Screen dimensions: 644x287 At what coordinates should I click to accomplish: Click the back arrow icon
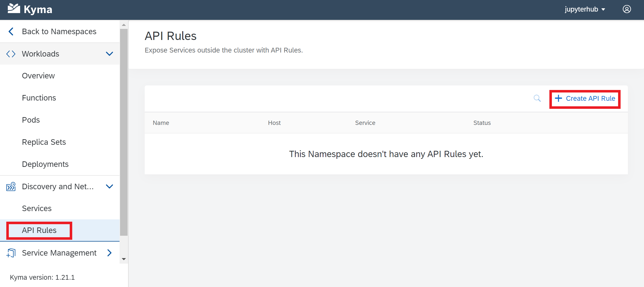pyautogui.click(x=11, y=31)
